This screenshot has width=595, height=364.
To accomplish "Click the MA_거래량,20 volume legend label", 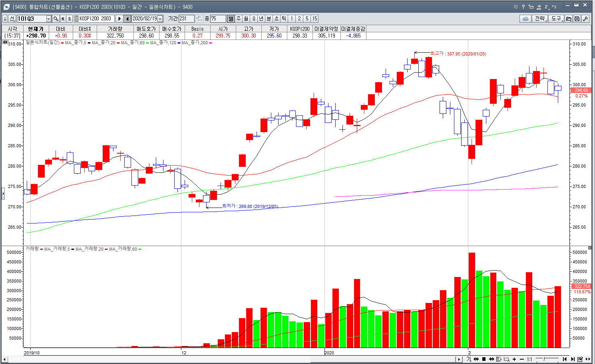I will pos(90,249).
